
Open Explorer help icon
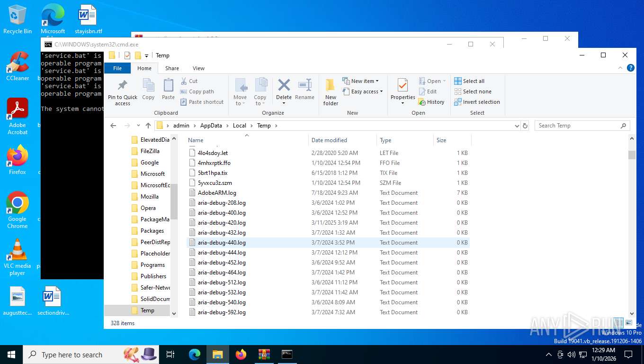coord(630,68)
